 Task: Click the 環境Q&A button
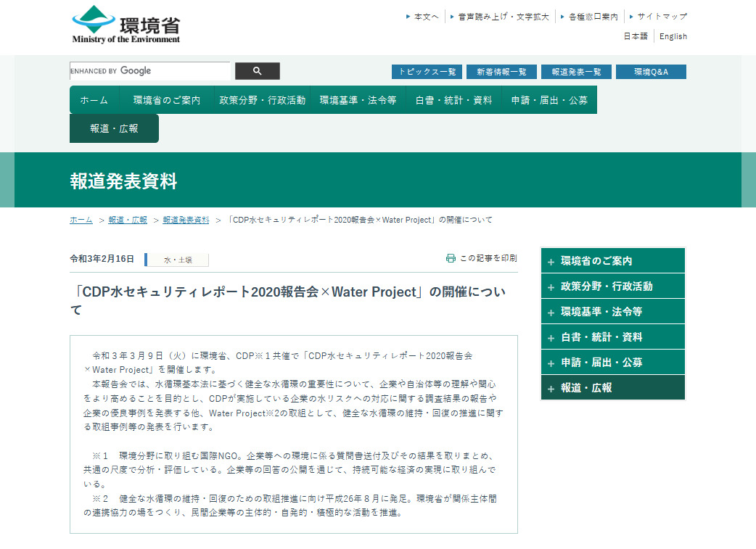click(x=651, y=71)
